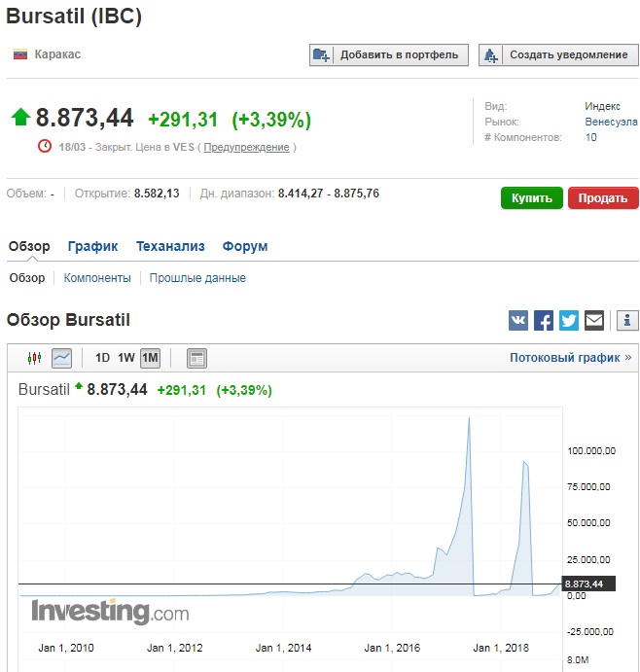This screenshot has width=640, height=672.
Task: Open the info icon button
Action: click(627, 321)
